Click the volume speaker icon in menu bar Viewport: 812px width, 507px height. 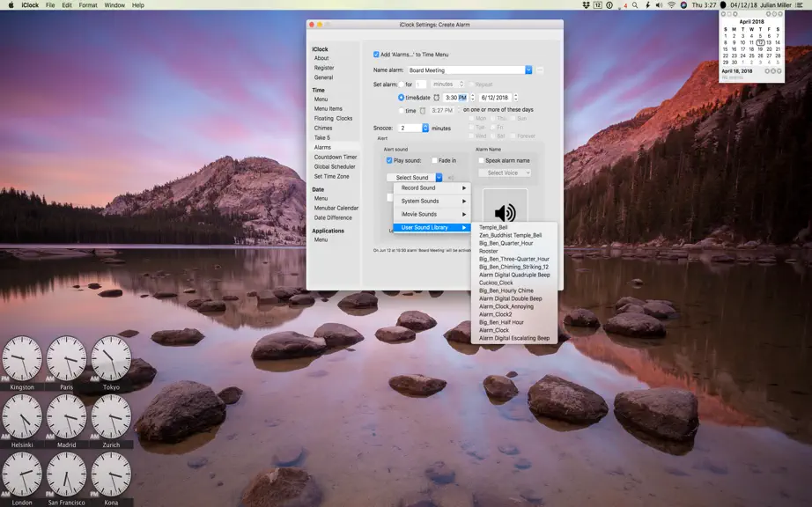660,4
